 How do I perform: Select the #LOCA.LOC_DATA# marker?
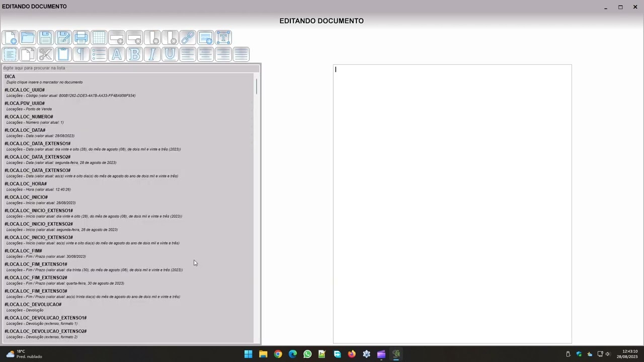128,133
